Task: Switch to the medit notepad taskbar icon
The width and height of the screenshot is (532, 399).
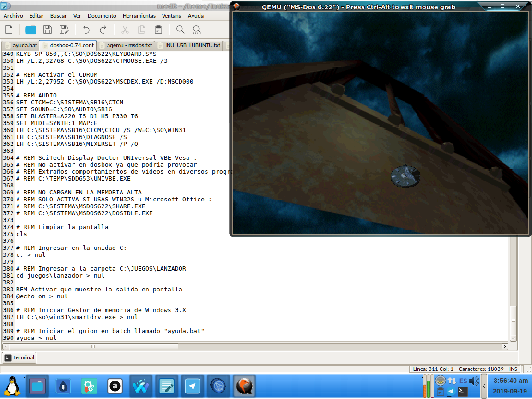Action: [x=167, y=386]
